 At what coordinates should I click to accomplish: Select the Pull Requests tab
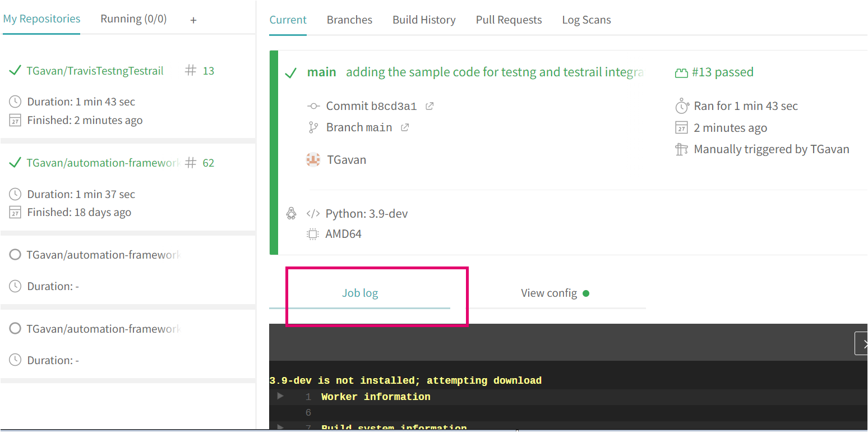click(509, 20)
